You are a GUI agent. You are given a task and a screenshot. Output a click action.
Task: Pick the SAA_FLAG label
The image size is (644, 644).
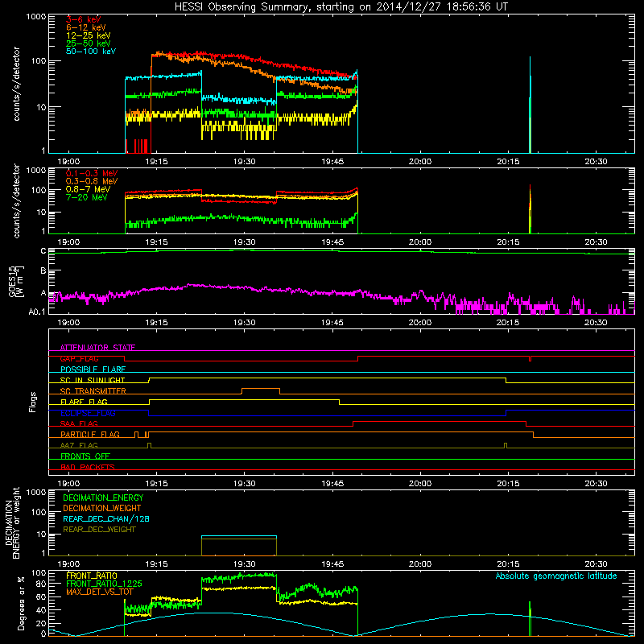pos(79,423)
